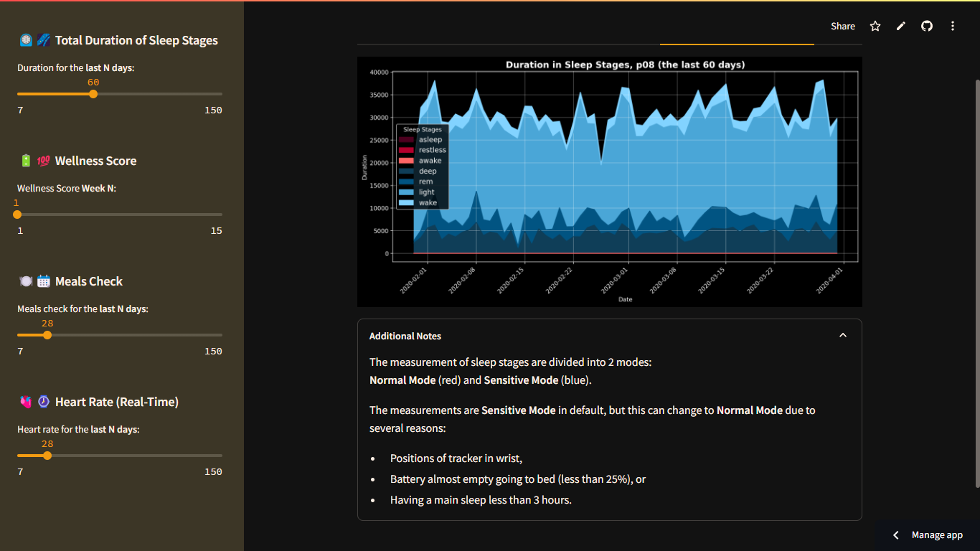Click the 'asleep' legend entry

point(423,139)
